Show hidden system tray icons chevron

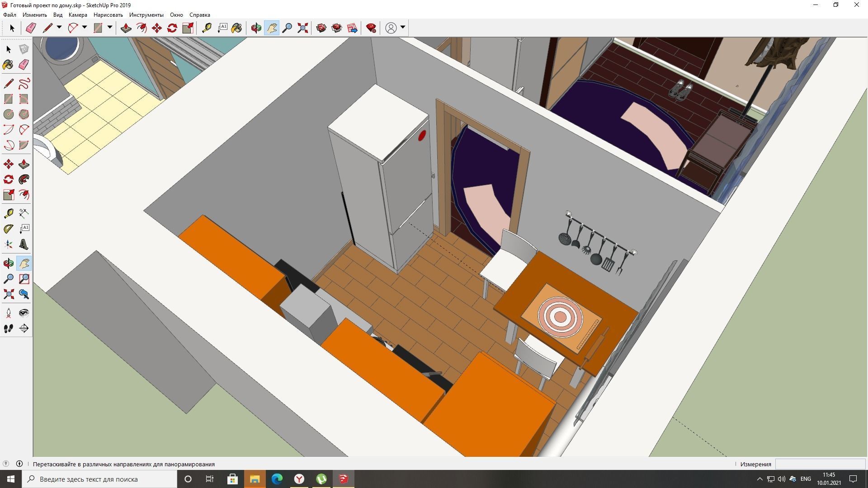[x=759, y=479]
